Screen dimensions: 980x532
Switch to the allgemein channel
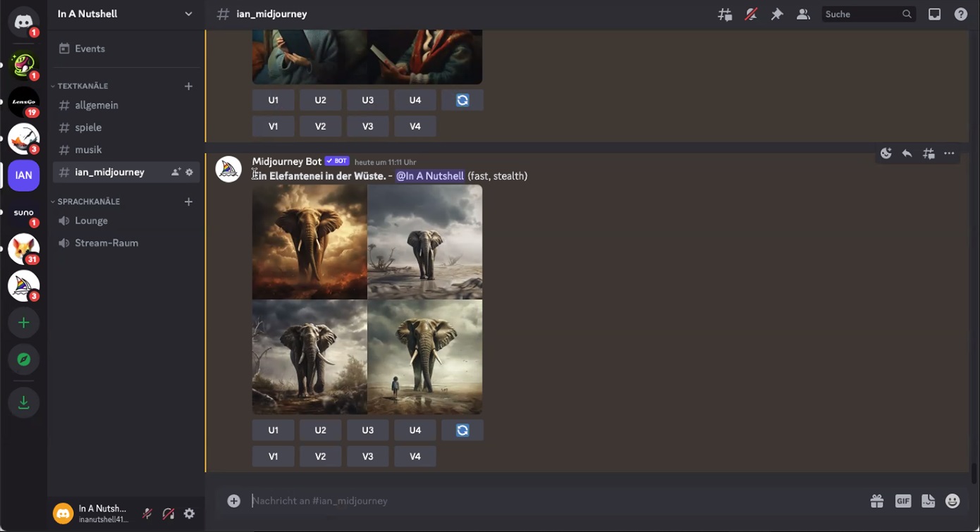97,105
